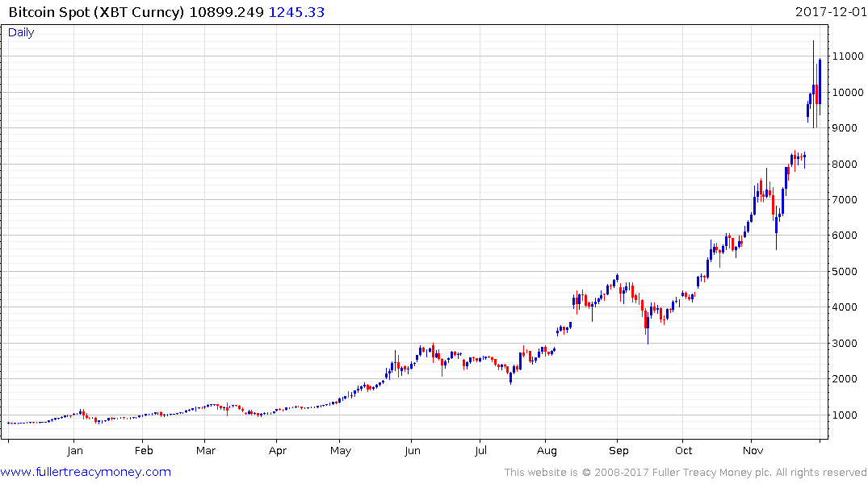
Task: Click the 'Daily' interval label
Action: pos(21,32)
